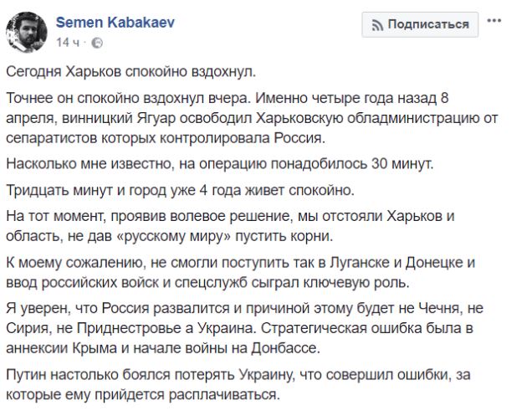Image resolution: width=532 pixels, height=416 pixels.
Task: Click the word 'Донбассе' in the post
Action: [x=286, y=348]
